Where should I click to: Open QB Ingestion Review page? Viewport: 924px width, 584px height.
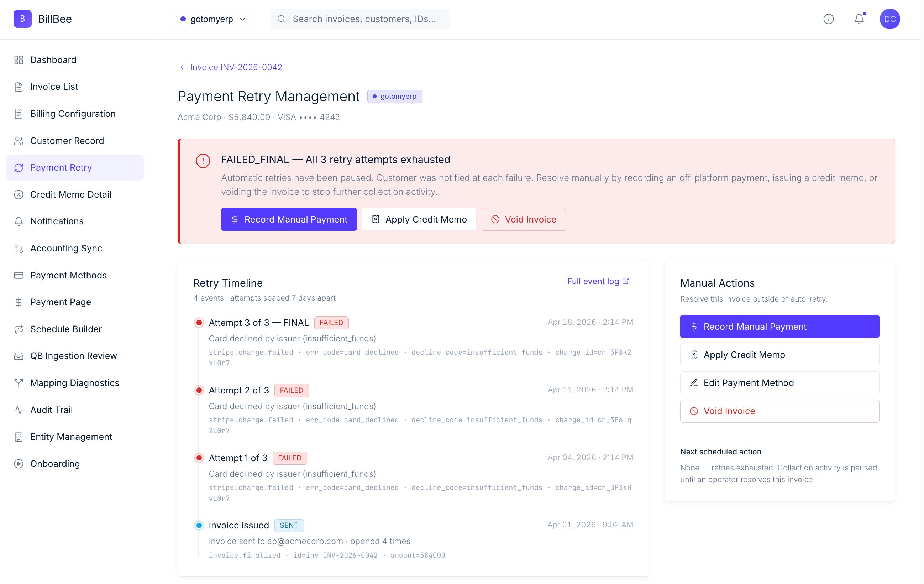[75, 356]
